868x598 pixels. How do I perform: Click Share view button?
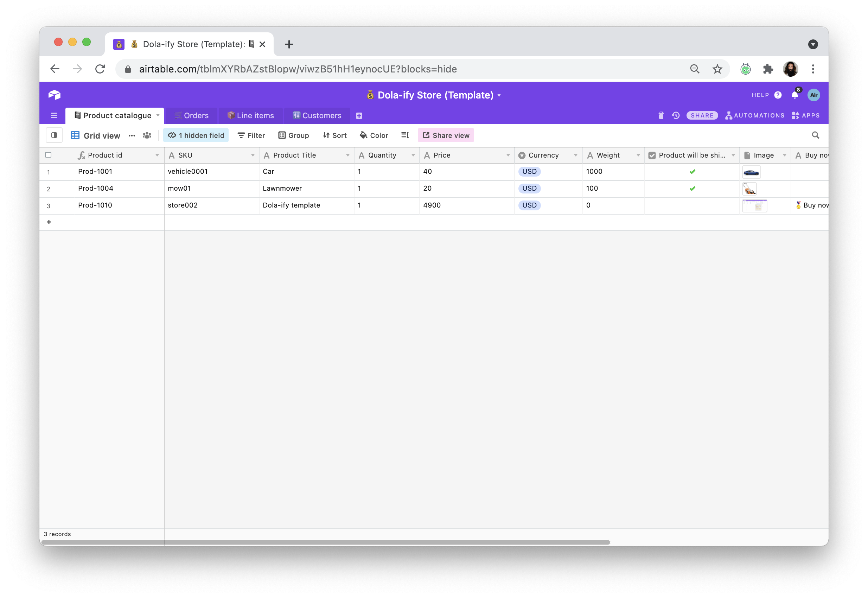coord(446,135)
